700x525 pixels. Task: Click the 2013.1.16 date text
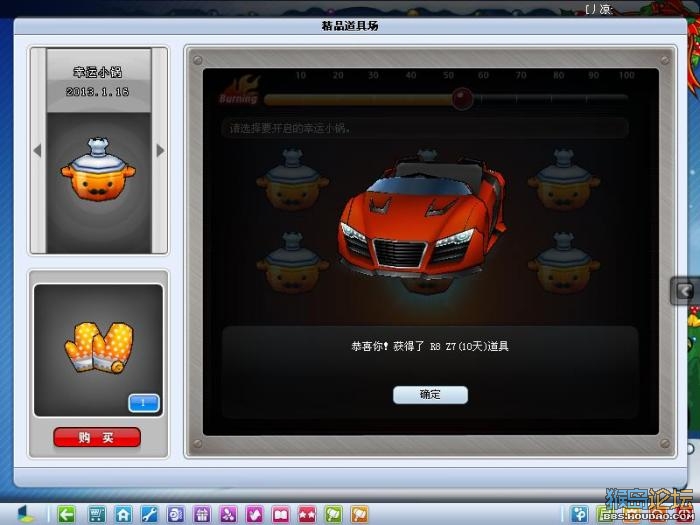(97, 92)
